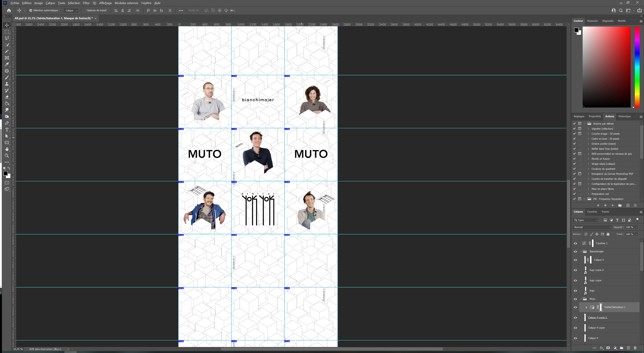
Task: Toggle the Sélection automatique checkbox
Action: [31, 11]
